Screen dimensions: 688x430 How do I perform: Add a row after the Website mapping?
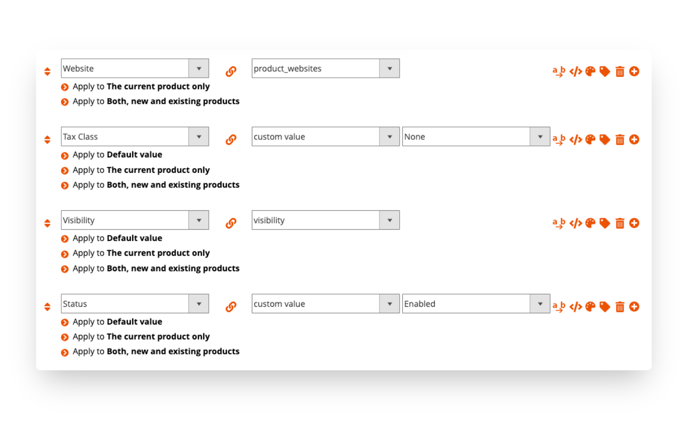(x=634, y=71)
